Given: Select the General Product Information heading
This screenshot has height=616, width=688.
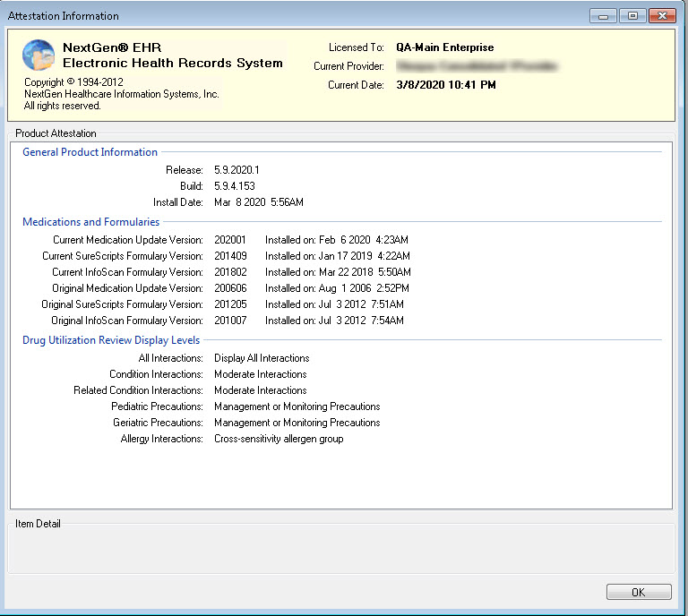Looking at the screenshot, I should tap(90, 152).
